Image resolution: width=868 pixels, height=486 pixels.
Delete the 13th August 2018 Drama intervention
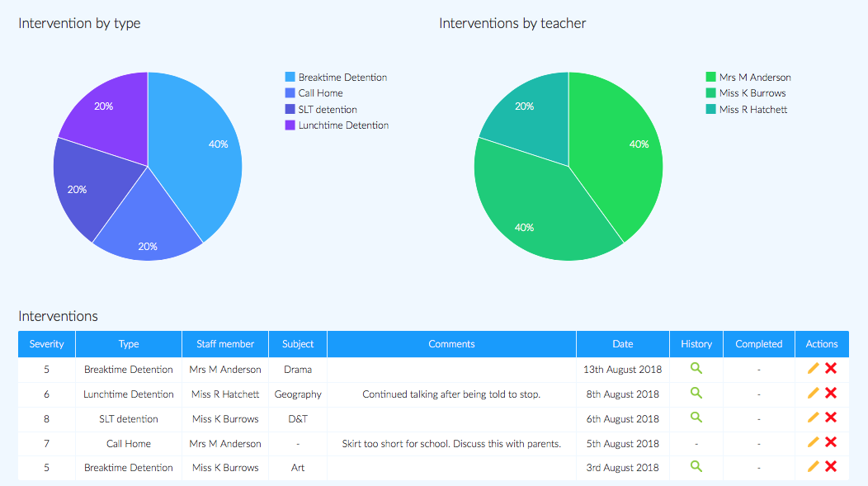pyautogui.click(x=830, y=369)
